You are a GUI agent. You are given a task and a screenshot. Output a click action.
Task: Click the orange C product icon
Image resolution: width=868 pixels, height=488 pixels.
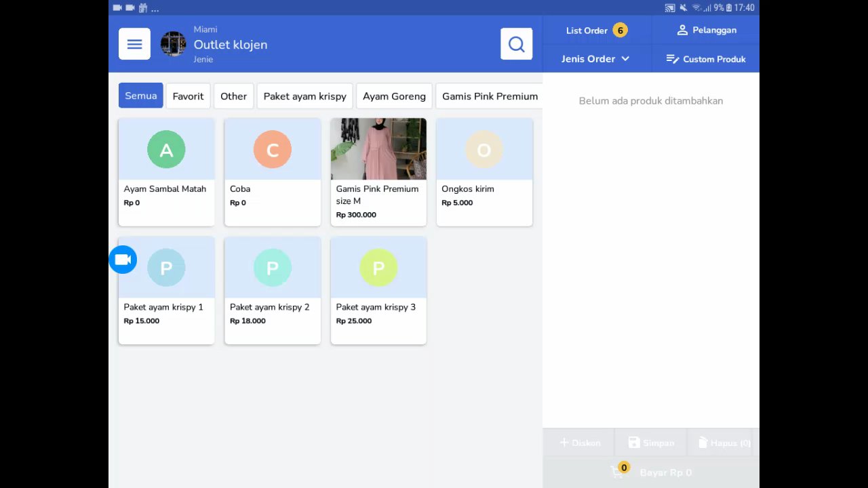pos(273,150)
